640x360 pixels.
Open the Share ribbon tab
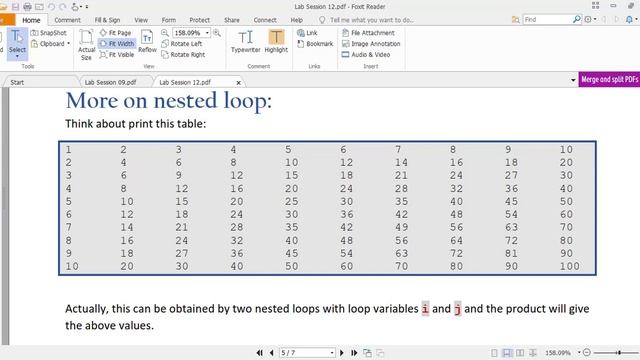click(232, 20)
